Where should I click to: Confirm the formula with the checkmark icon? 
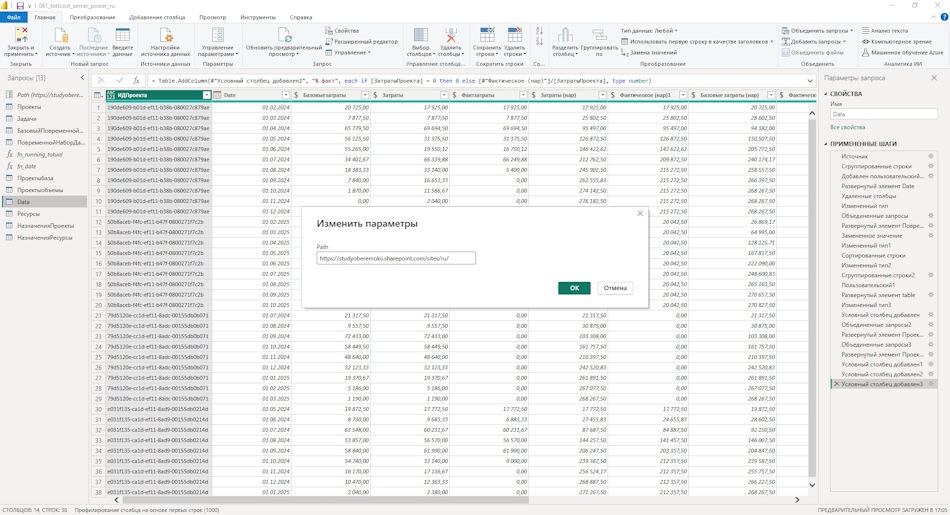119,81
